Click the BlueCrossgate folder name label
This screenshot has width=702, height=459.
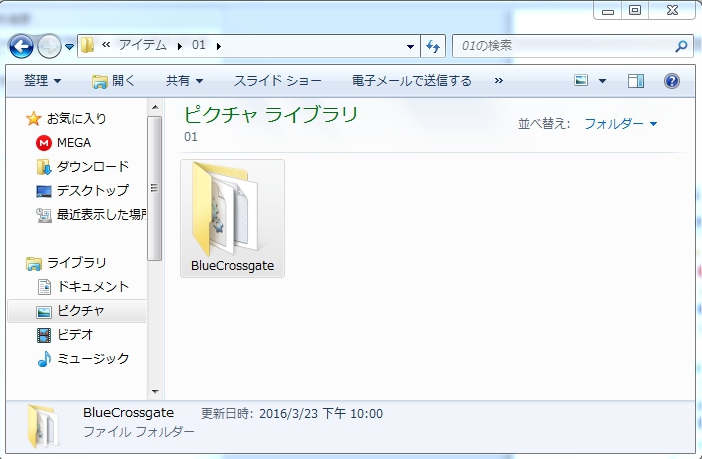[x=232, y=266]
